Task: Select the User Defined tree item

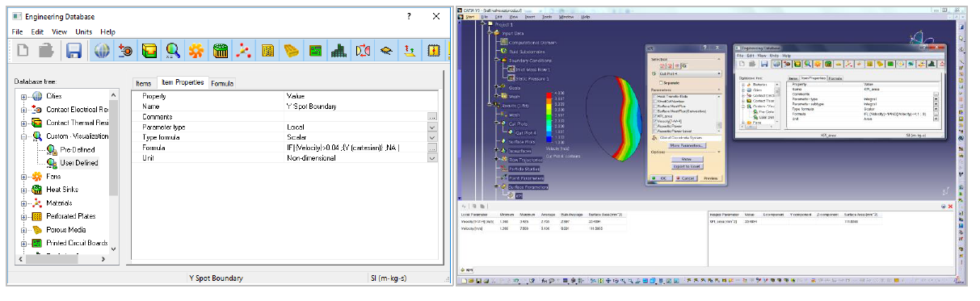Action: coord(79,163)
